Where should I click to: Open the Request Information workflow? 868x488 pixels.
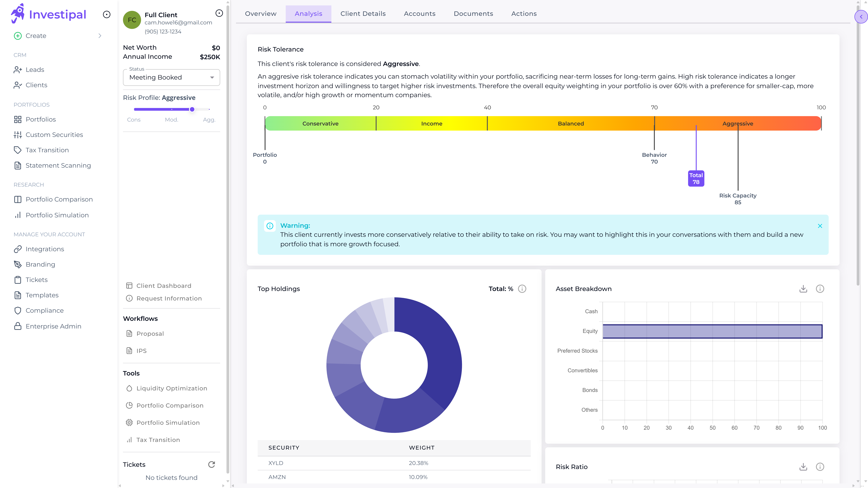click(x=169, y=298)
